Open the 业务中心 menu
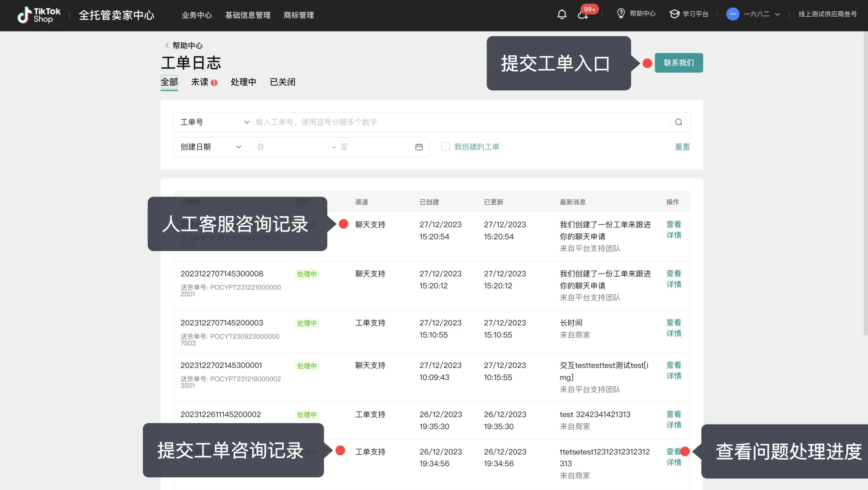Viewport: 868px width, 490px height. coord(197,15)
